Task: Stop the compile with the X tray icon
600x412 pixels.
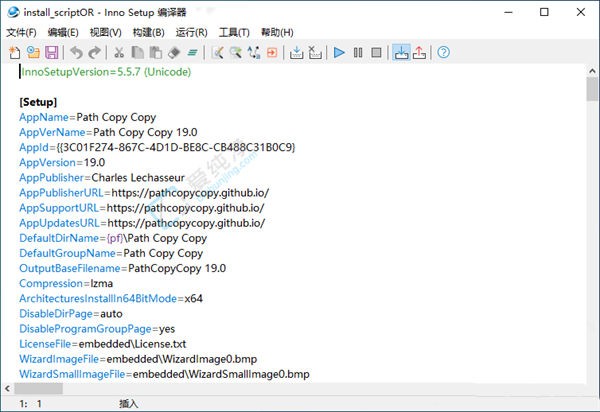Action: [x=315, y=52]
